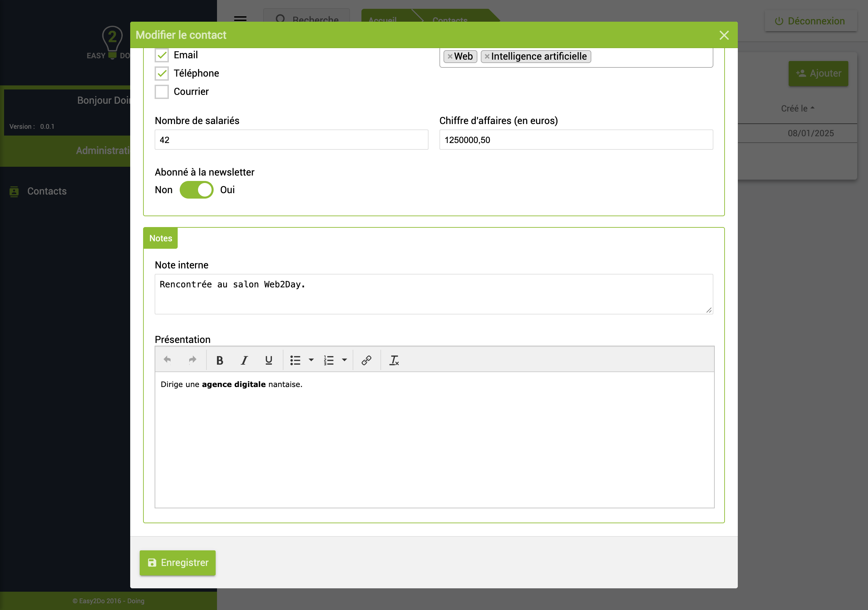Viewport: 868px width, 610px height.
Task: Open the Accueil breadcrumb tab
Action: click(382, 20)
